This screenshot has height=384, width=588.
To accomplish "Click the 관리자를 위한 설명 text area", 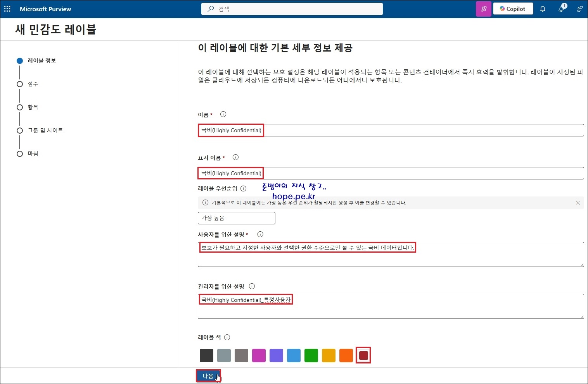I will coord(391,307).
